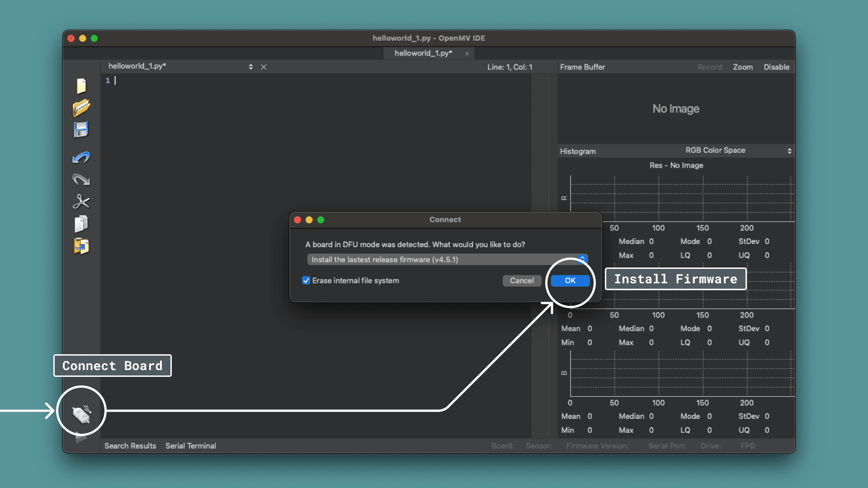Viewport: 868px width, 488px height.
Task: Save the current script
Action: (81, 130)
